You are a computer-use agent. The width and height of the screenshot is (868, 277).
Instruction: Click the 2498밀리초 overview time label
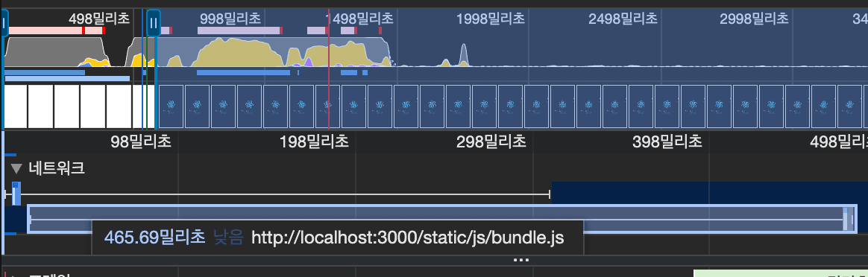point(623,19)
